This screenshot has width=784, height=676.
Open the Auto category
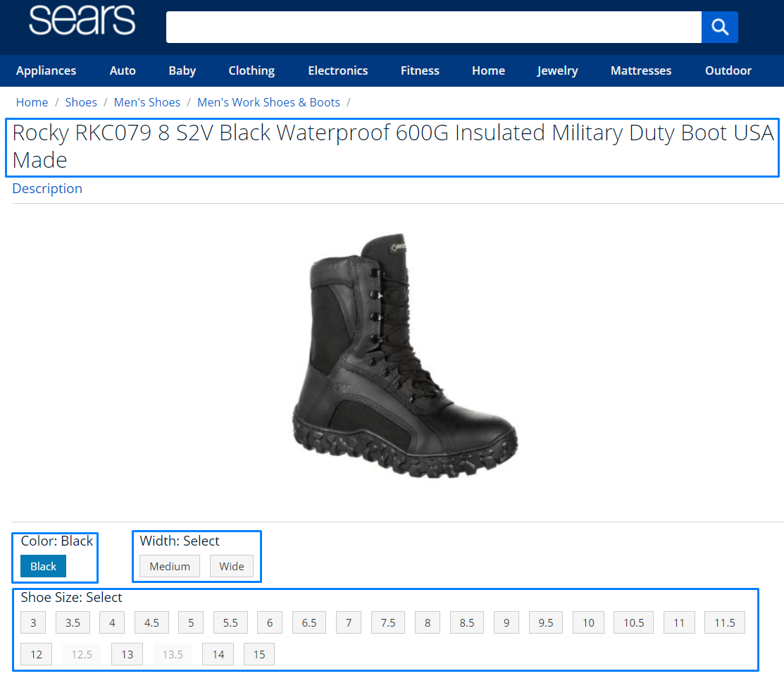pyautogui.click(x=123, y=70)
